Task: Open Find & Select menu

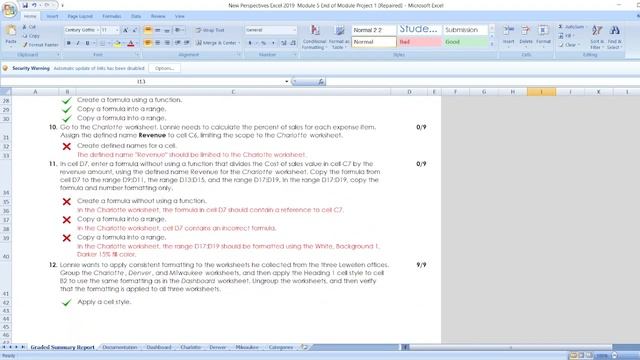Action: tap(614, 37)
